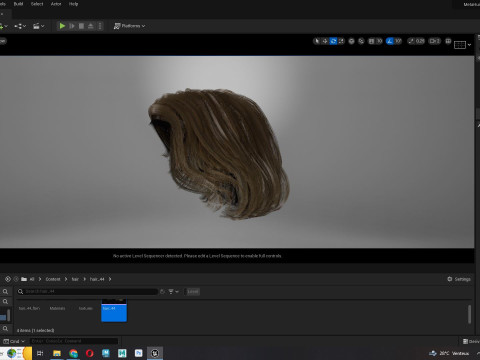Click the maximize viewport icon
This screenshot has width=480, height=360.
(448, 41)
